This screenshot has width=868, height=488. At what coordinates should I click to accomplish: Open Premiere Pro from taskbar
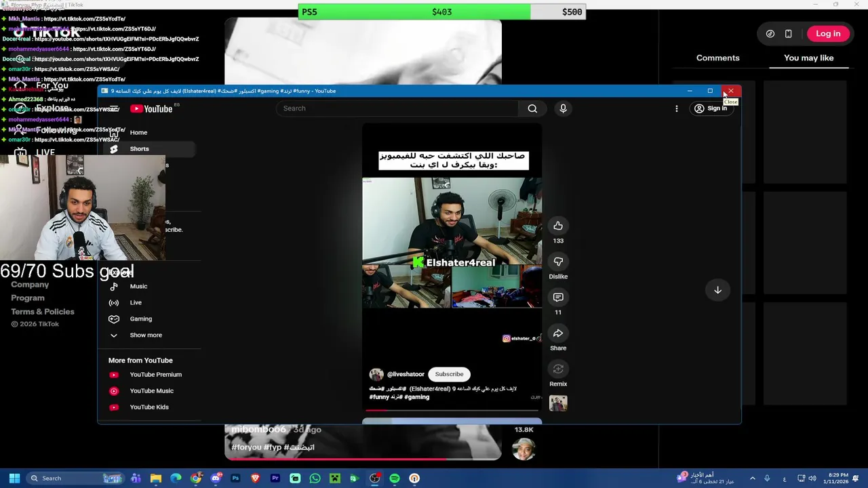tap(275, 479)
